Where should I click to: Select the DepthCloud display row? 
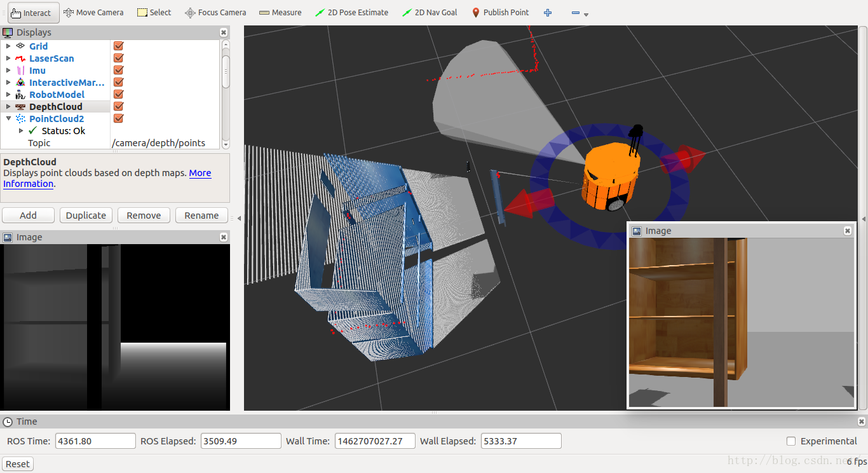point(56,106)
